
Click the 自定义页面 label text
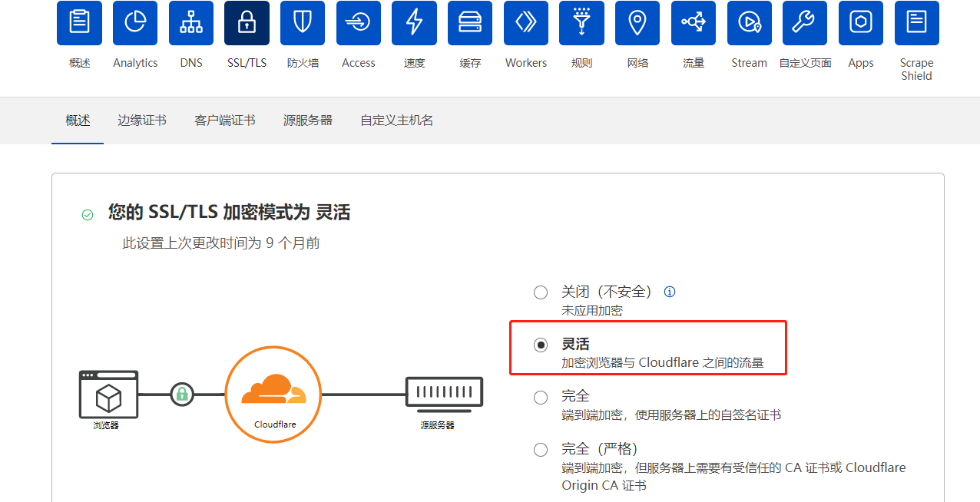[x=806, y=63]
